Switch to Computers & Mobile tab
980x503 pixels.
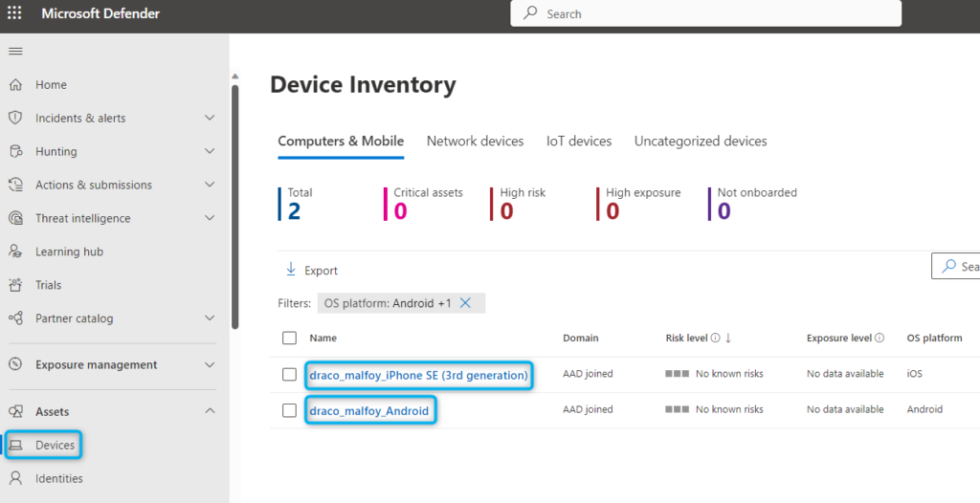click(341, 142)
